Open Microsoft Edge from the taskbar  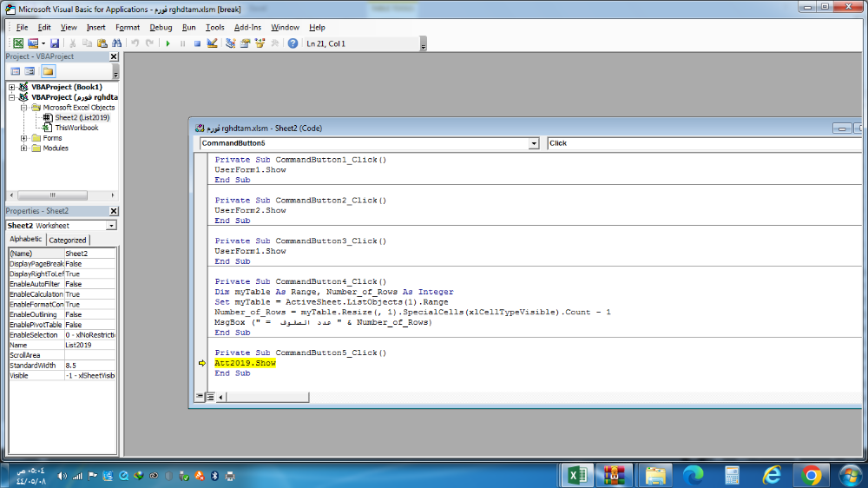[693, 475]
